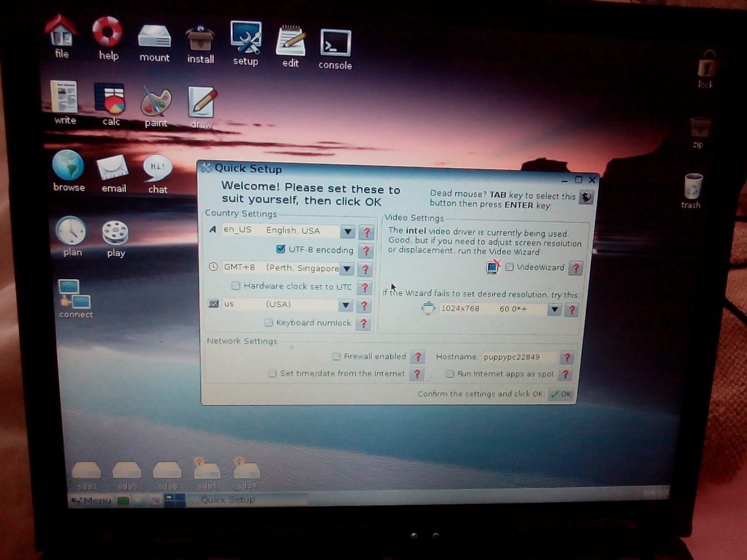Click help icon beside resolution dropdown
747x560 pixels.
[x=571, y=309]
